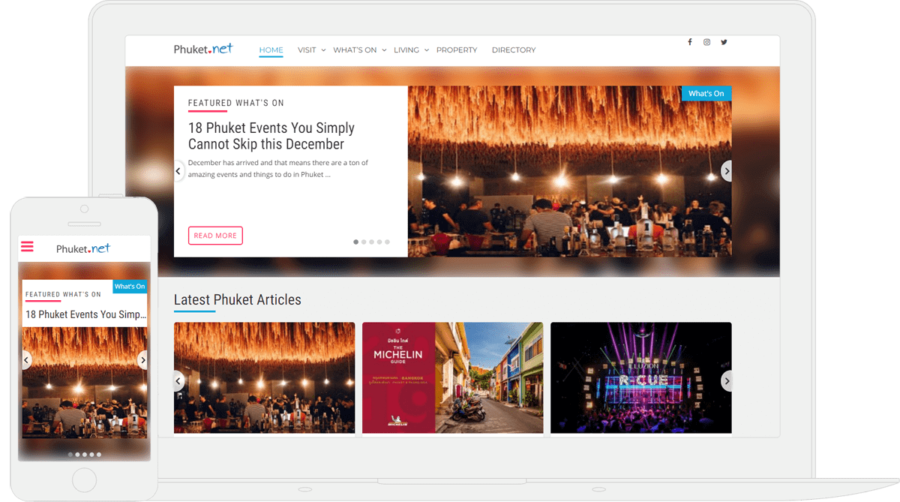Tap the hamburger menu icon on phone

pyautogui.click(x=27, y=247)
